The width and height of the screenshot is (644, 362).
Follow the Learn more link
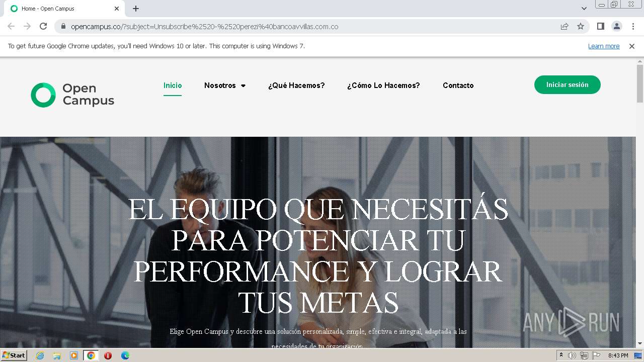[604, 46]
